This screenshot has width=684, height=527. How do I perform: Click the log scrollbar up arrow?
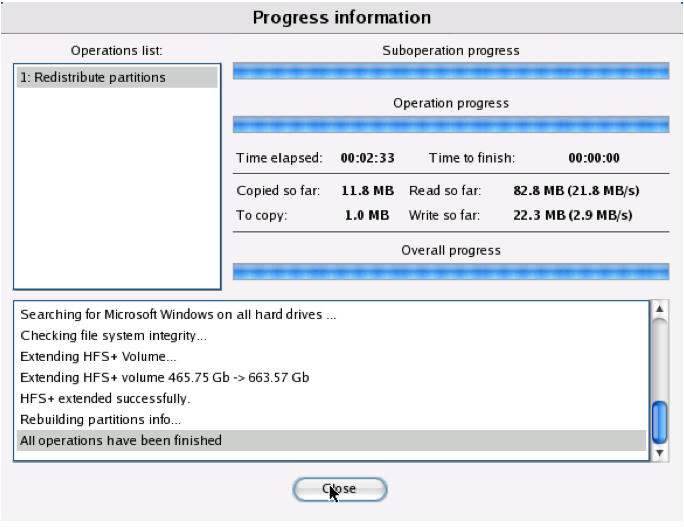tap(659, 309)
